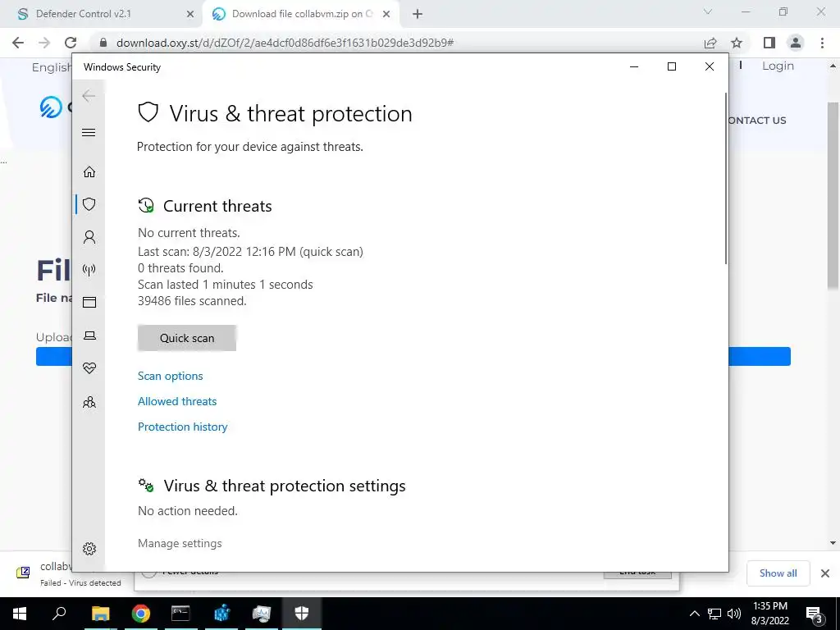Click the Windows Security window scrollbar
840x630 pixels.
(727, 178)
